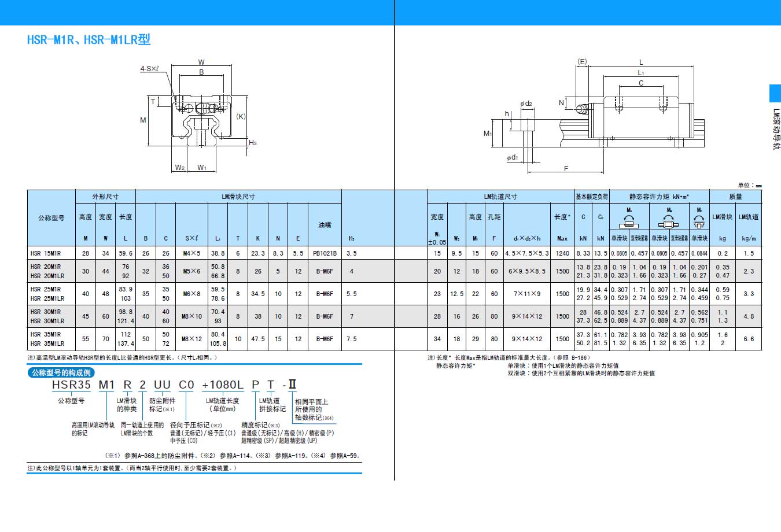
Task: Click the HSR 30M1R model label
Action: 45,312
